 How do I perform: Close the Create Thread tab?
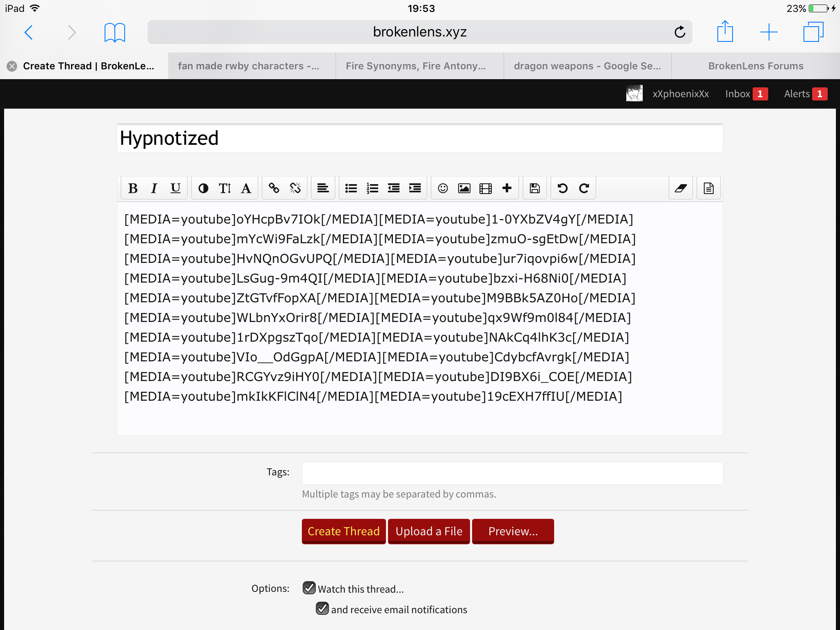[12, 66]
